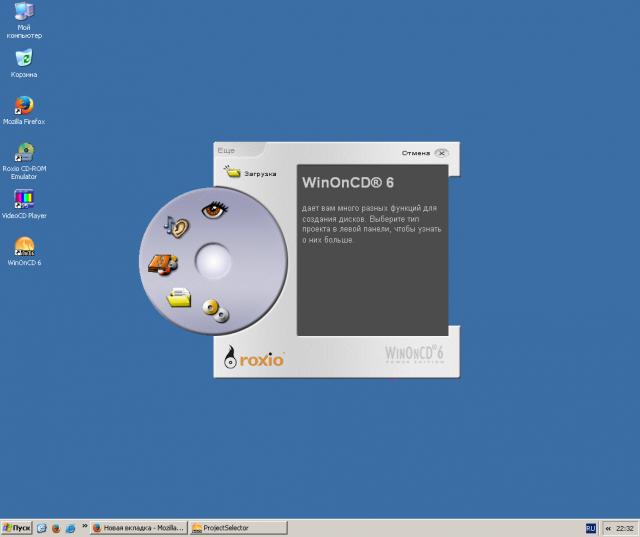The height and width of the screenshot is (537, 640).
Task: Expand hidden system tray icons arrow
Action: (x=608, y=527)
